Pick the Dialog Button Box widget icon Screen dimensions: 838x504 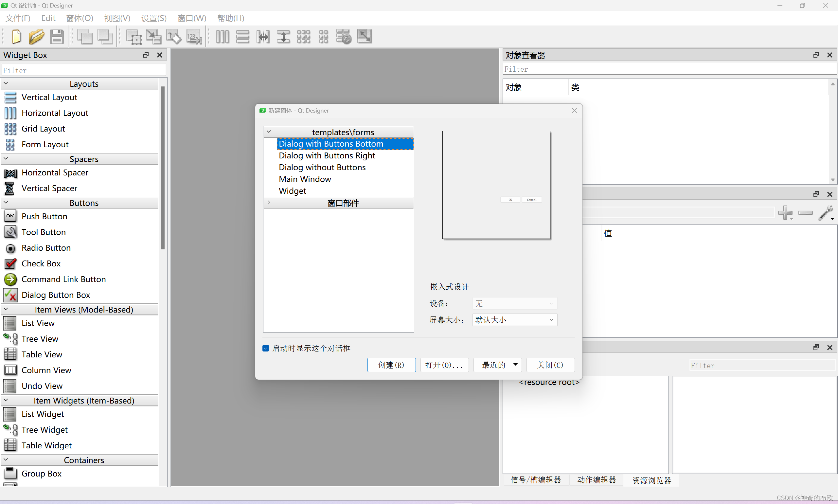click(10, 295)
